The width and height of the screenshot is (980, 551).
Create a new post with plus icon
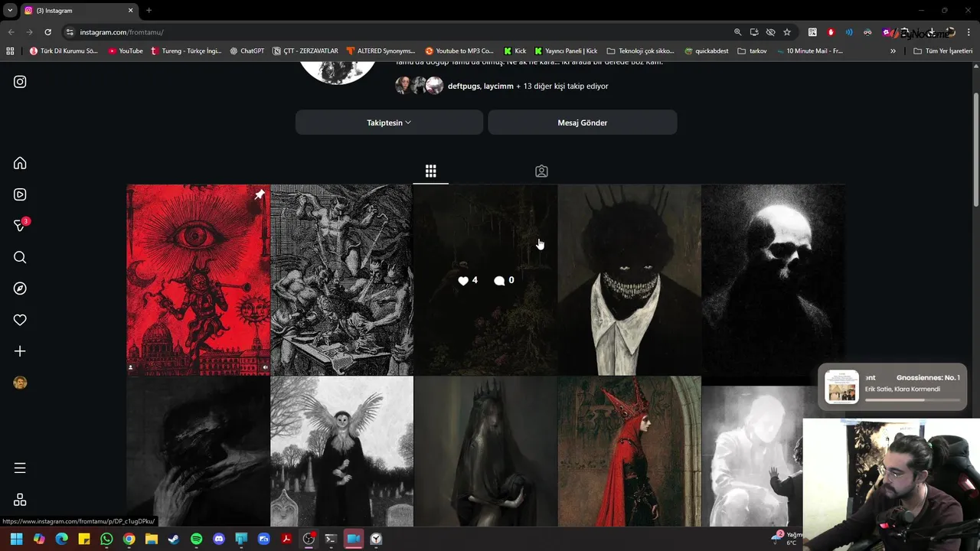click(x=20, y=351)
